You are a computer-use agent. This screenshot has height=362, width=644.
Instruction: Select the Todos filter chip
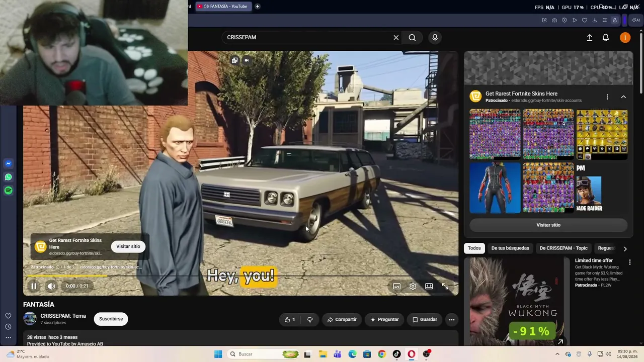tap(474, 248)
